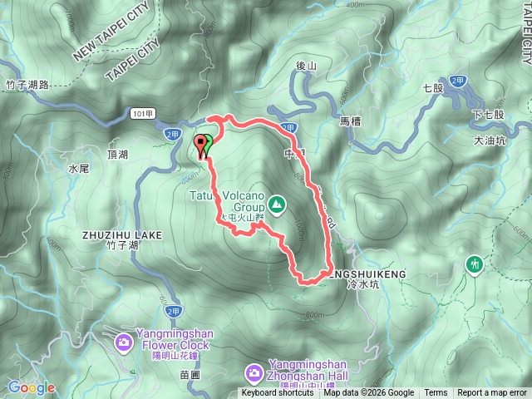Select the Tatun Volcano Group mountain icon

[277, 205]
